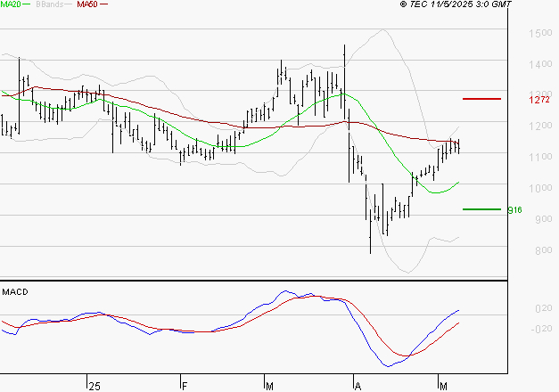Click the 900 price axis label

pos(543,219)
